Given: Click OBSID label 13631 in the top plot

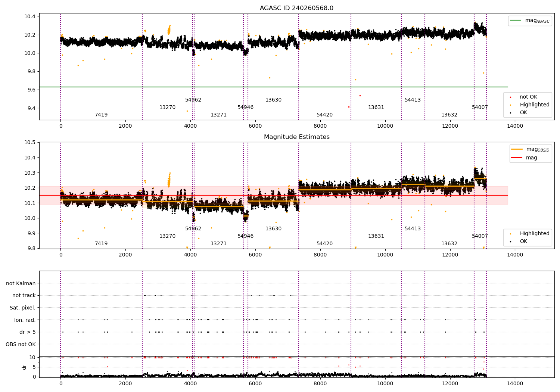Looking at the screenshot, I should (x=376, y=108).
